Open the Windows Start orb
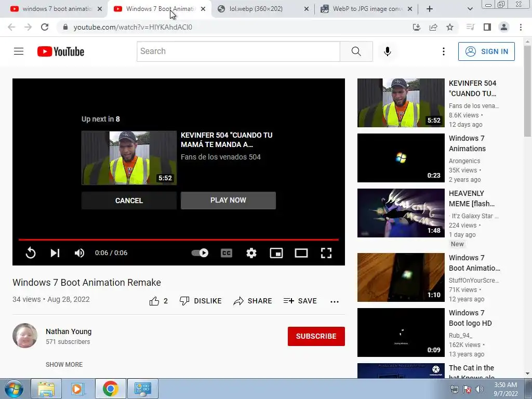 14,389
